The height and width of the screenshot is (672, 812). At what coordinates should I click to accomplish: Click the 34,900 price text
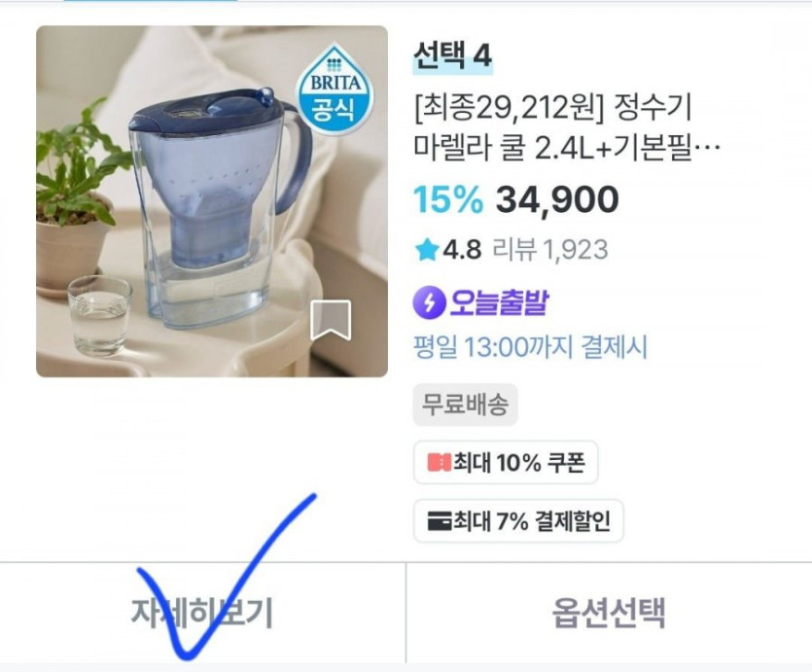point(557,200)
